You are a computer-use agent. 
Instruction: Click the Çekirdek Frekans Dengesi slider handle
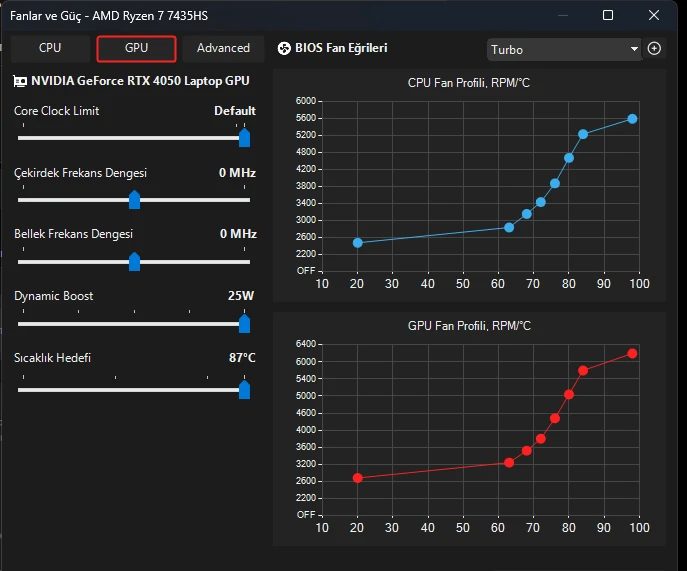coord(135,200)
